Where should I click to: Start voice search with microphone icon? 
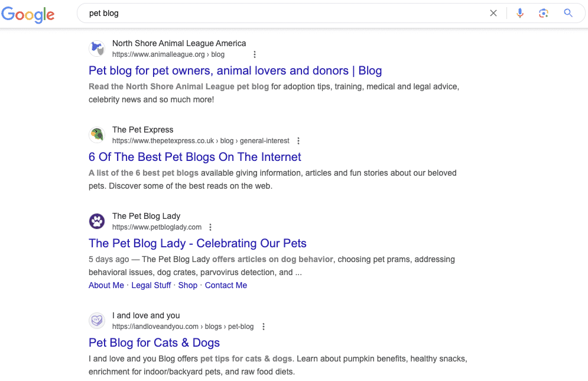point(520,13)
